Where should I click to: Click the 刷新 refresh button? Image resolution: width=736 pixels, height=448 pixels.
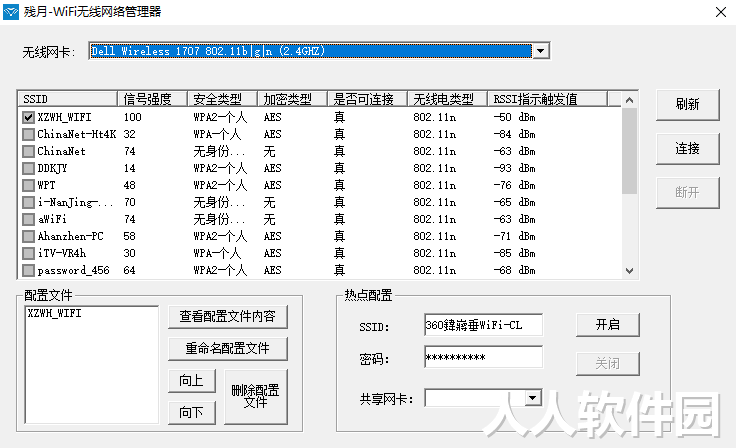688,105
